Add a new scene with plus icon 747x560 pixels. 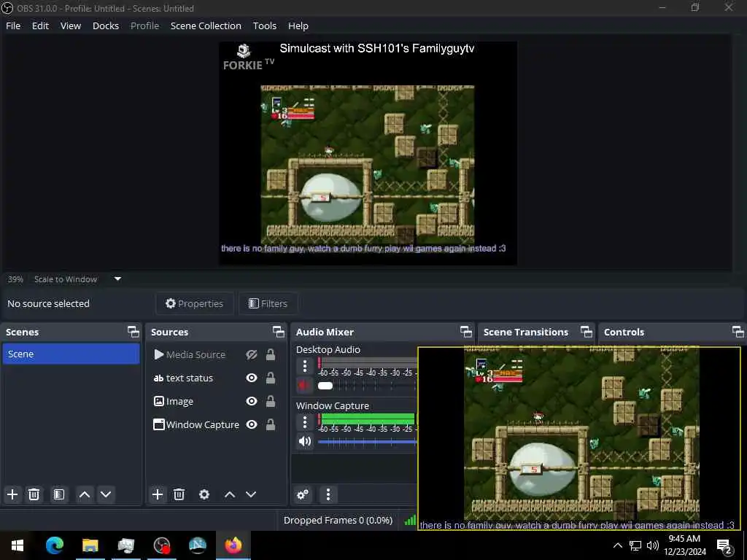(12, 494)
